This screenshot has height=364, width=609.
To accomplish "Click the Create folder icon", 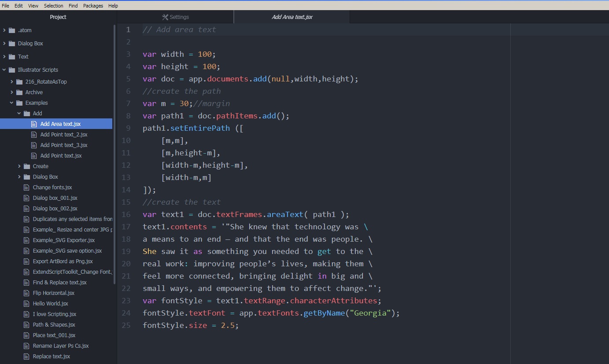I will tap(26, 166).
